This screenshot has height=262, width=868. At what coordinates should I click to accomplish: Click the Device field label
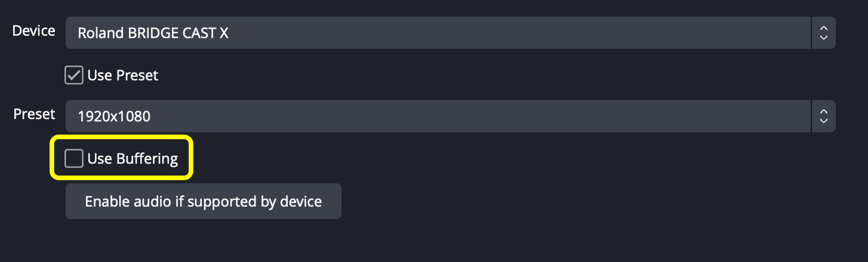(34, 31)
